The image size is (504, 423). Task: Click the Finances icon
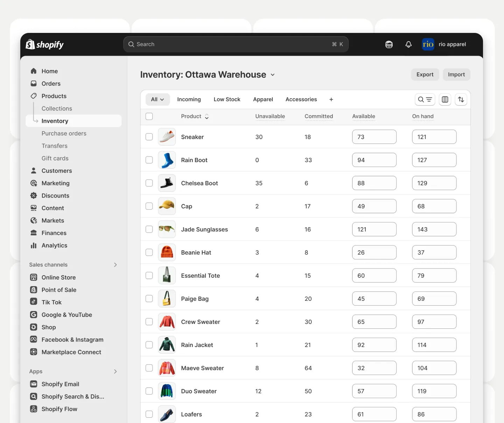[x=34, y=233]
